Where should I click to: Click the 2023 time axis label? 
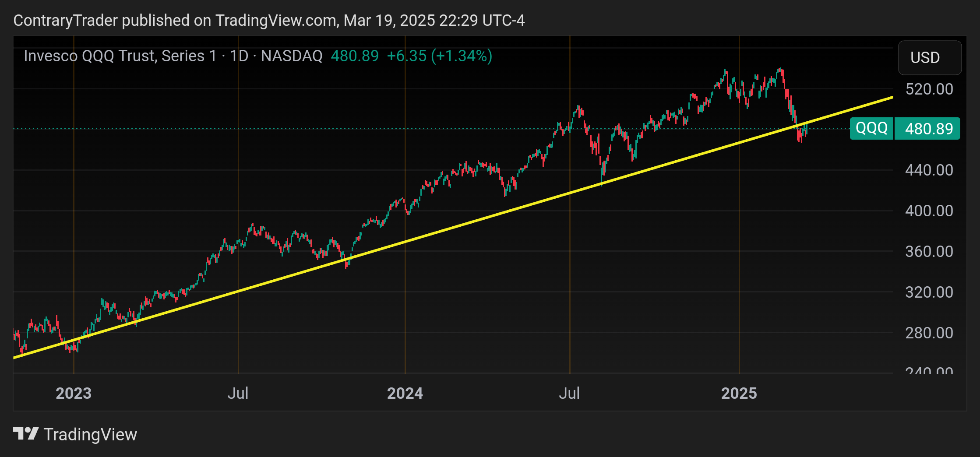(74, 393)
